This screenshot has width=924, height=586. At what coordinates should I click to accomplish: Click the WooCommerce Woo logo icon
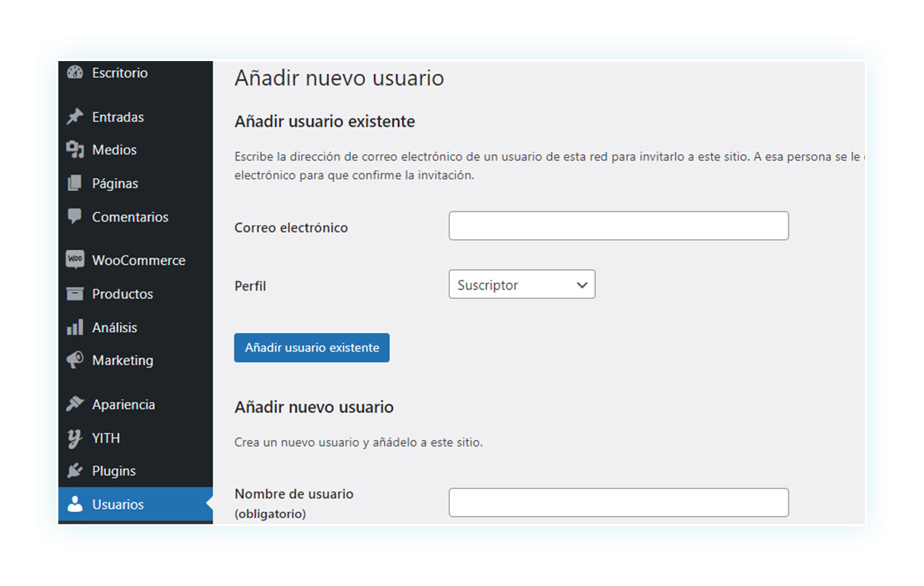75,260
